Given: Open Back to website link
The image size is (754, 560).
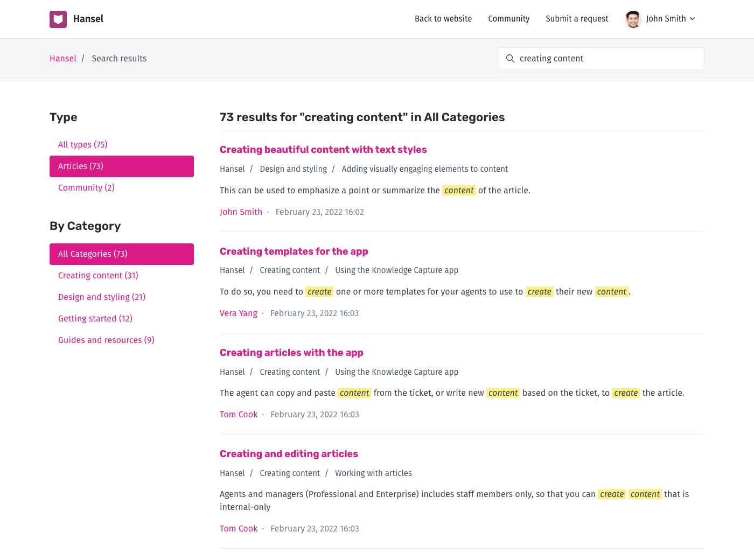Looking at the screenshot, I should click(443, 19).
